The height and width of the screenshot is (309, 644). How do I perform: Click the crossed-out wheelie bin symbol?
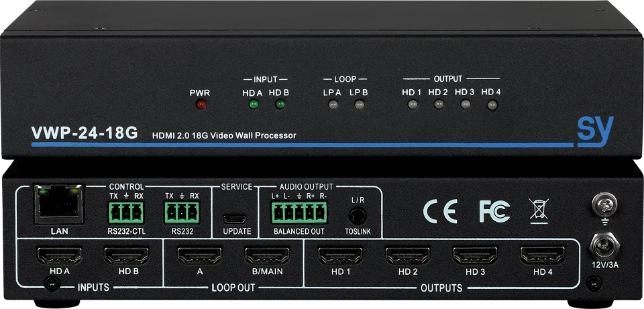[x=539, y=211]
